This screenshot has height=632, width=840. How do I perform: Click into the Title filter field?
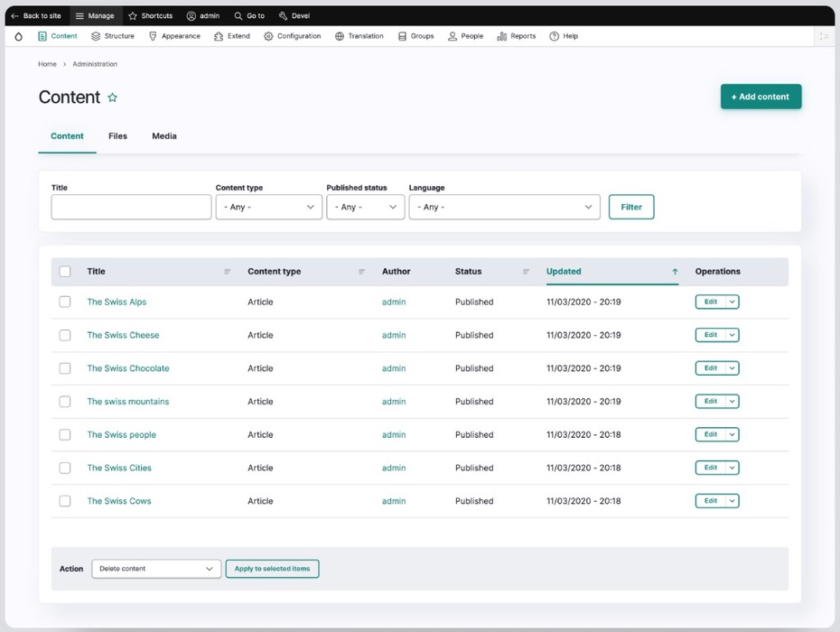click(x=131, y=208)
